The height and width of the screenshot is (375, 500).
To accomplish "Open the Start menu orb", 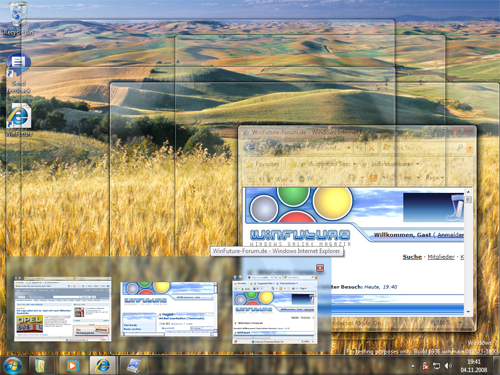I will pyautogui.click(x=13, y=365).
